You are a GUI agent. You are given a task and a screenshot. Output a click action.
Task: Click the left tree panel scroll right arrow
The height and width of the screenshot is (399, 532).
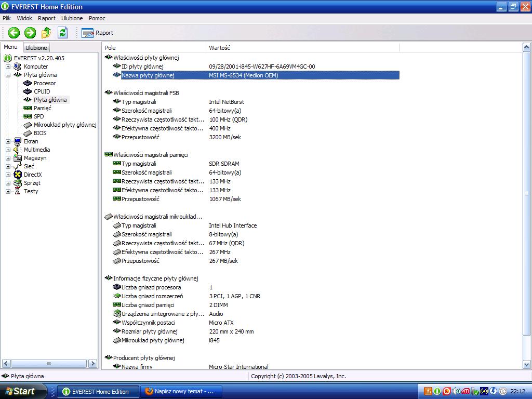92,363
